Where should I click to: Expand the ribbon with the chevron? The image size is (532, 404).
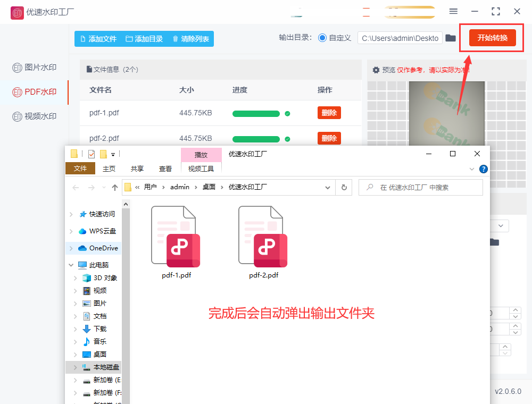[471, 169]
